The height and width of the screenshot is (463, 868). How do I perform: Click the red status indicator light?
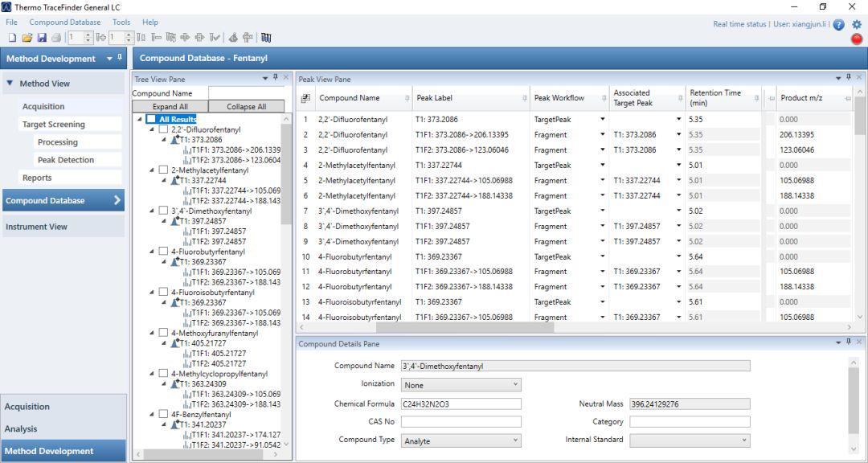[857, 39]
